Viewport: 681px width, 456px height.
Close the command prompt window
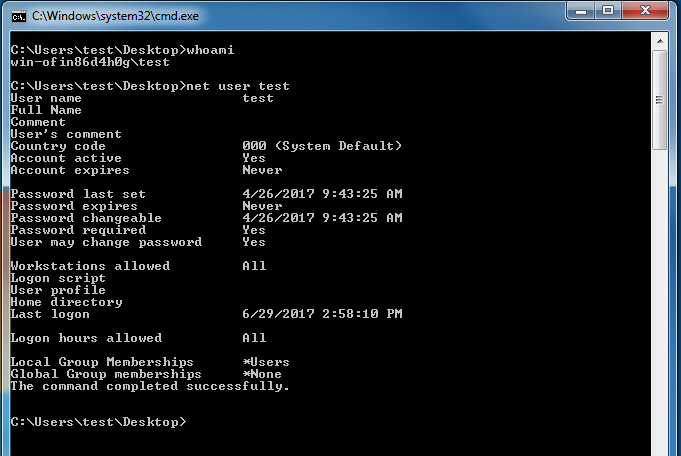click(646, 12)
